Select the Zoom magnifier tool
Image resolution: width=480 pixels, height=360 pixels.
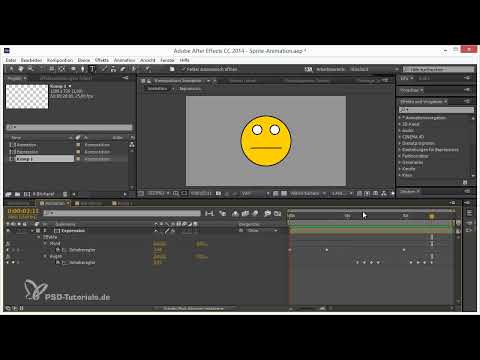(x=30, y=69)
